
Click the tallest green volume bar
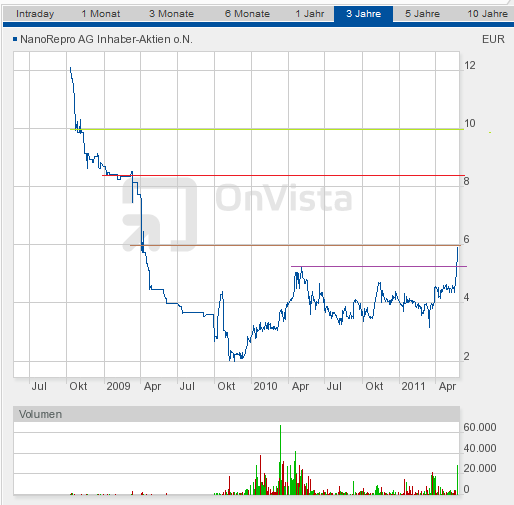pyautogui.click(x=280, y=459)
